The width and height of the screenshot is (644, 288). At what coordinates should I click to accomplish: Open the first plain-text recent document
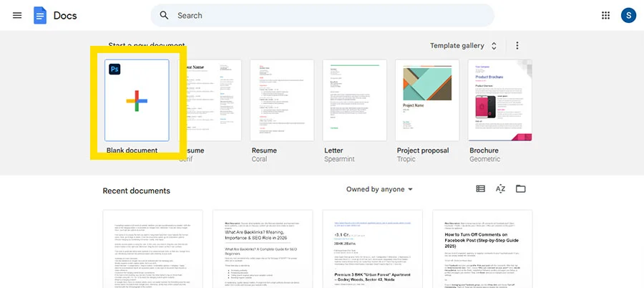point(152,249)
